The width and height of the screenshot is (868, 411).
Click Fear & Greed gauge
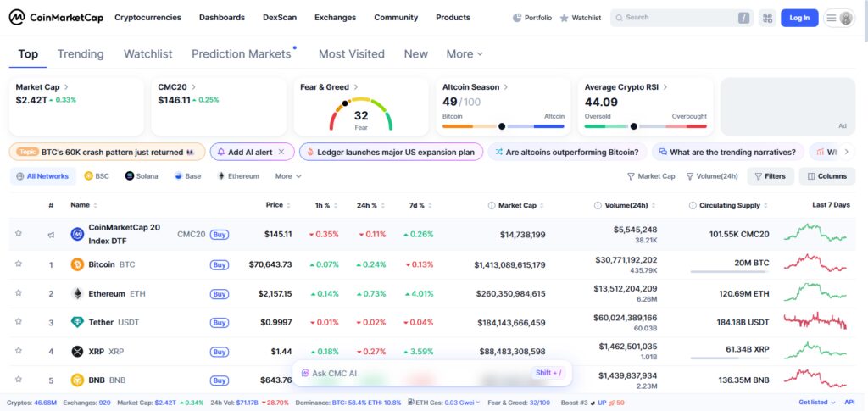click(361, 114)
